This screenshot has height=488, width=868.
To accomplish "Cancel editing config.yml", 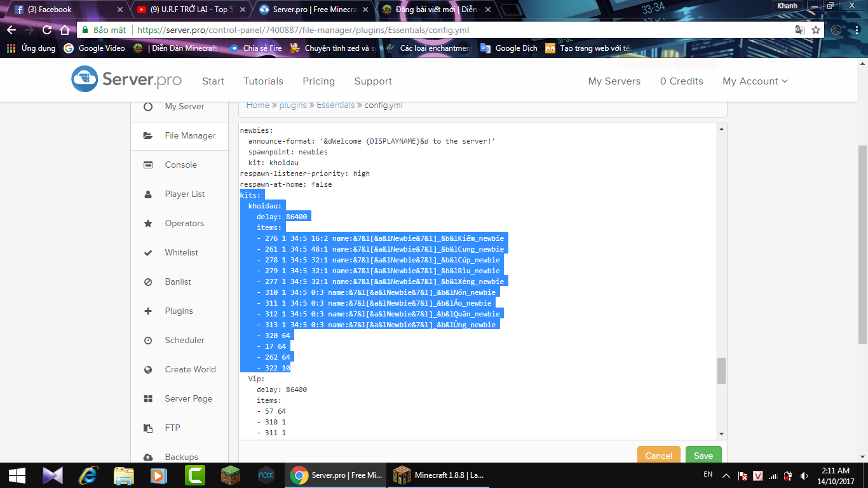I will click(658, 456).
